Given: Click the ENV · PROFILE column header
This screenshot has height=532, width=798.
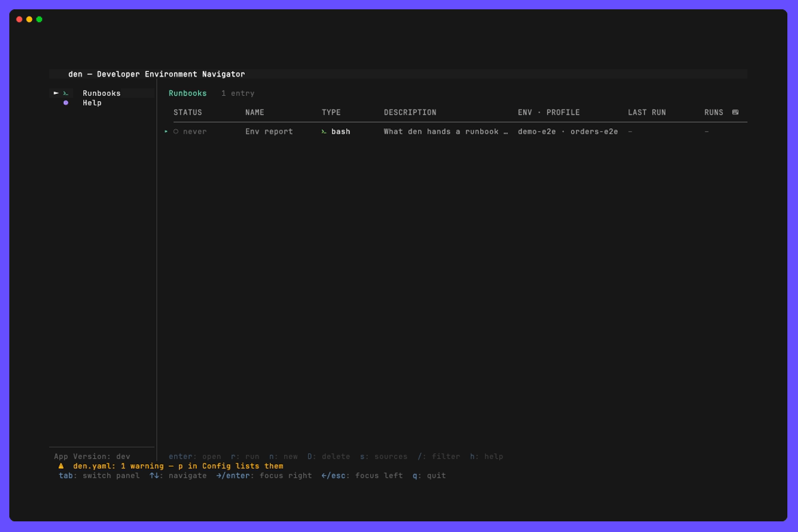Looking at the screenshot, I should pyautogui.click(x=549, y=112).
